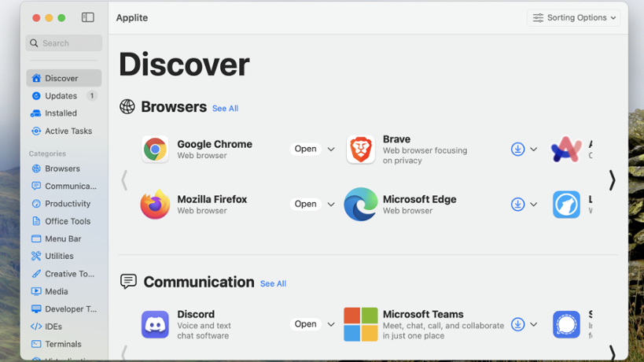
Task: Click the Brave lion logo
Action: coord(361,150)
